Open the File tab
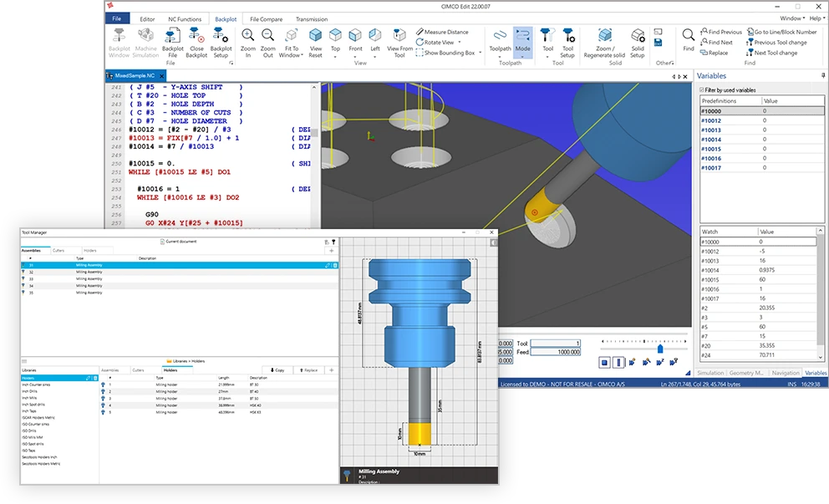 point(117,18)
